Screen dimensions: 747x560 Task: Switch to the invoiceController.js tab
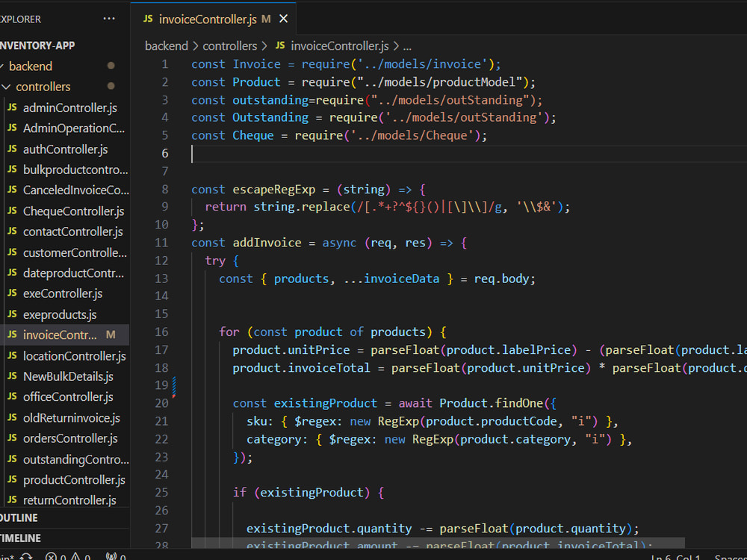[214, 19]
